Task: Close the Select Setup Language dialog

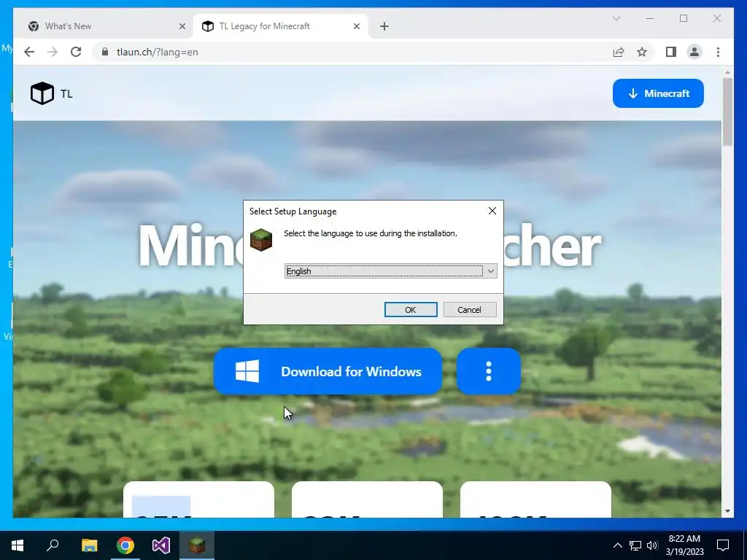Action: pyautogui.click(x=492, y=211)
